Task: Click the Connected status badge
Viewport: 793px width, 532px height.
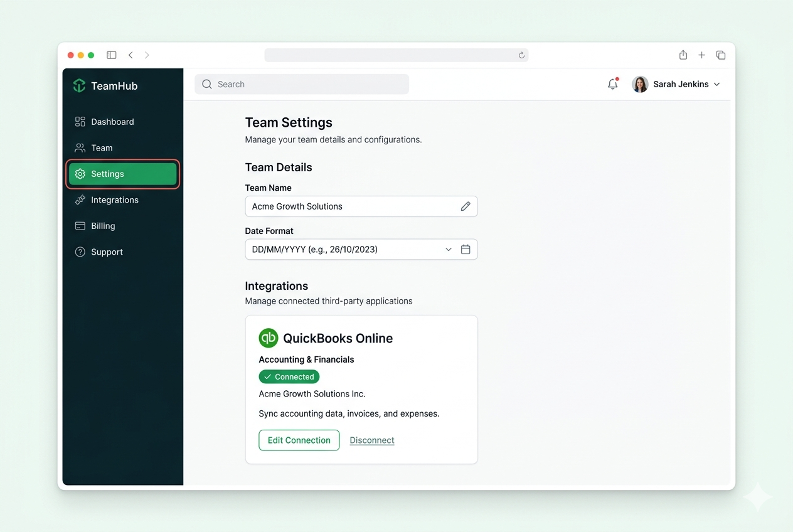Action: (x=289, y=376)
